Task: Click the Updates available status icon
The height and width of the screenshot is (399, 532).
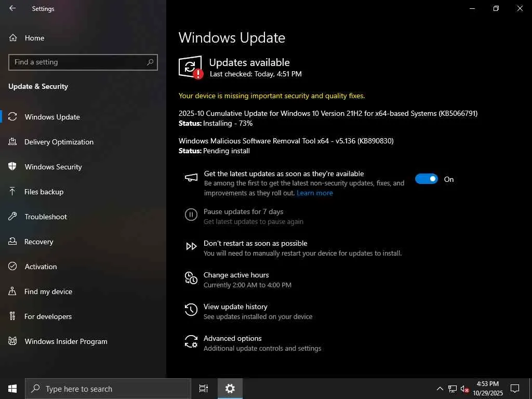Action: (191, 67)
